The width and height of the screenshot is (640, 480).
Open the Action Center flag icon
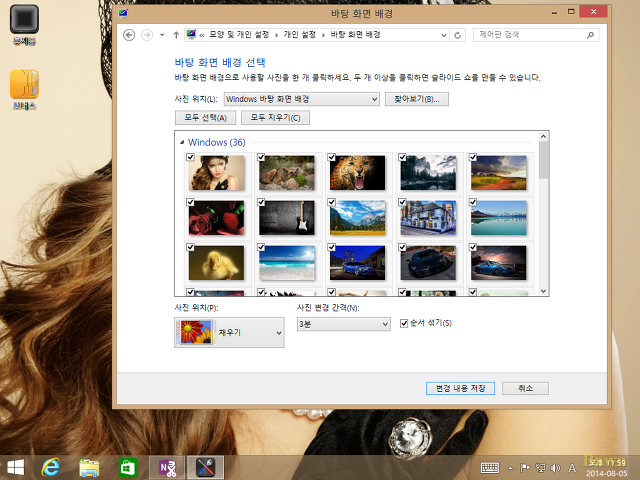point(525,468)
